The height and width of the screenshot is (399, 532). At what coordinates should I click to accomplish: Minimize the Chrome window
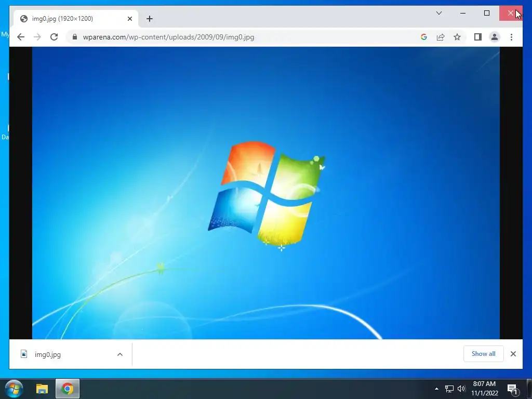point(463,13)
